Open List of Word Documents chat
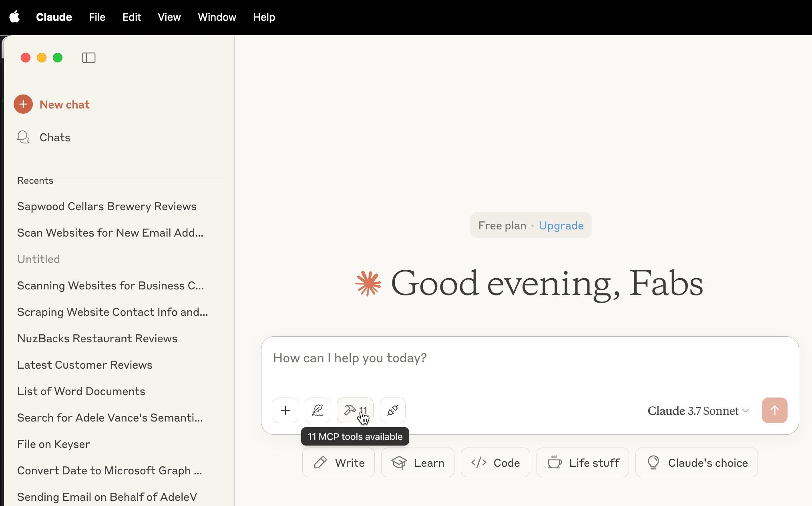This screenshot has width=812, height=506. pyautogui.click(x=81, y=391)
